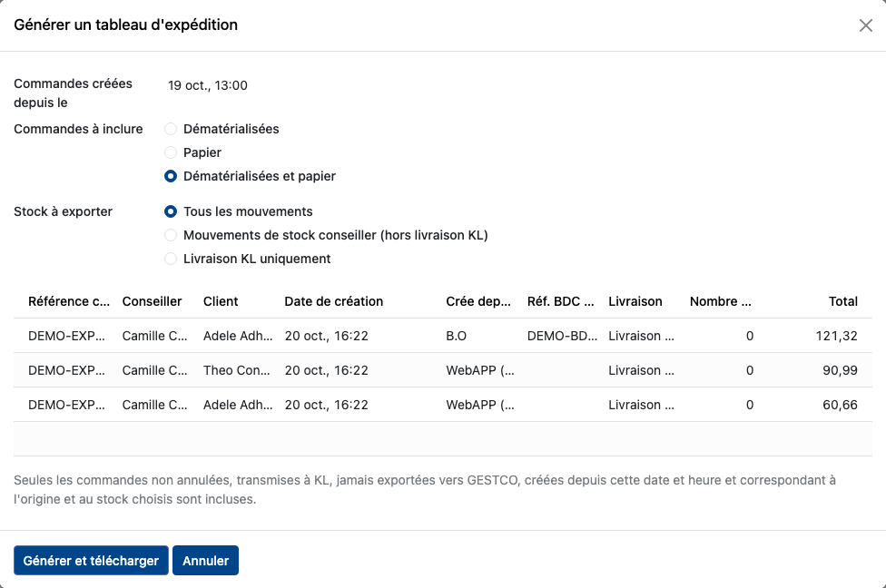Select order row with total 90,99
The width and height of the screenshot is (886, 588).
[x=443, y=370]
